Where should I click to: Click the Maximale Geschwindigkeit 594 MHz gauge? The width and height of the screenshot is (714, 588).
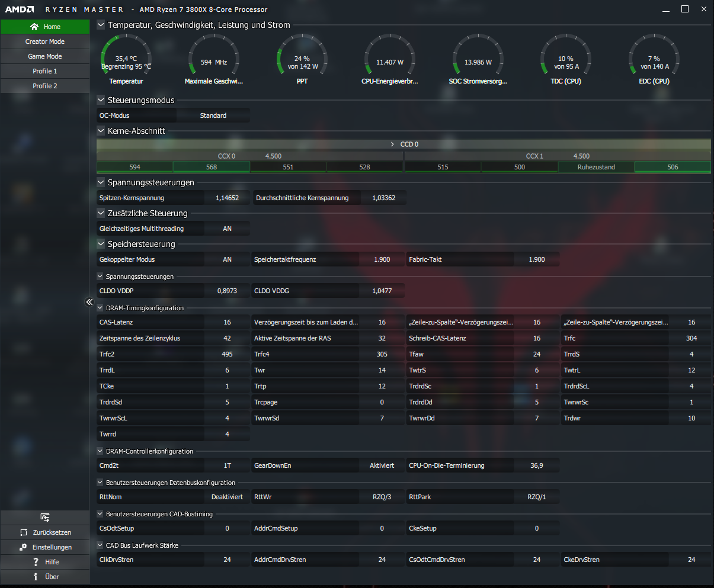point(214,59)
